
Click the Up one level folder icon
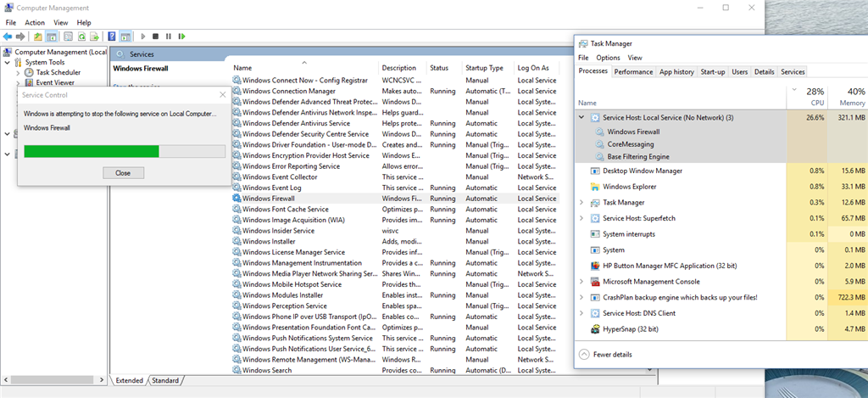[37, 36]
